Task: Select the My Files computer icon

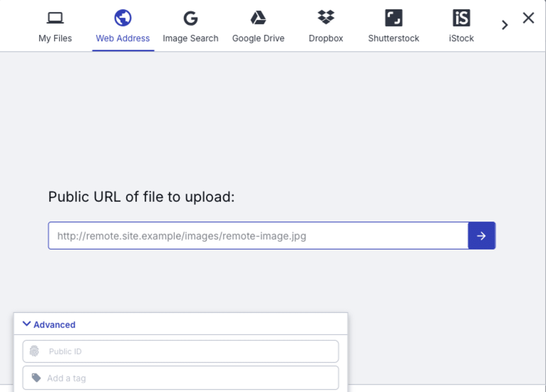Action: click(x=55, y=17)
